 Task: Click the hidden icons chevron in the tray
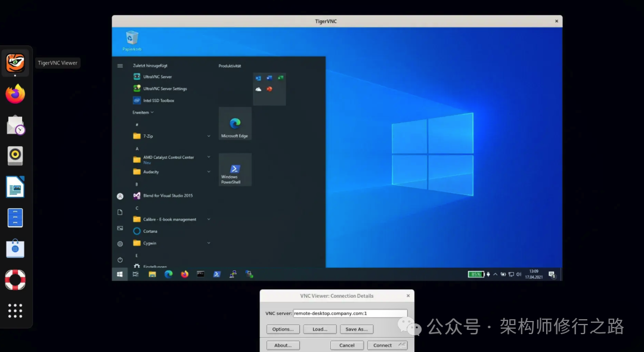pyautogui.click(x=495, y=274)
